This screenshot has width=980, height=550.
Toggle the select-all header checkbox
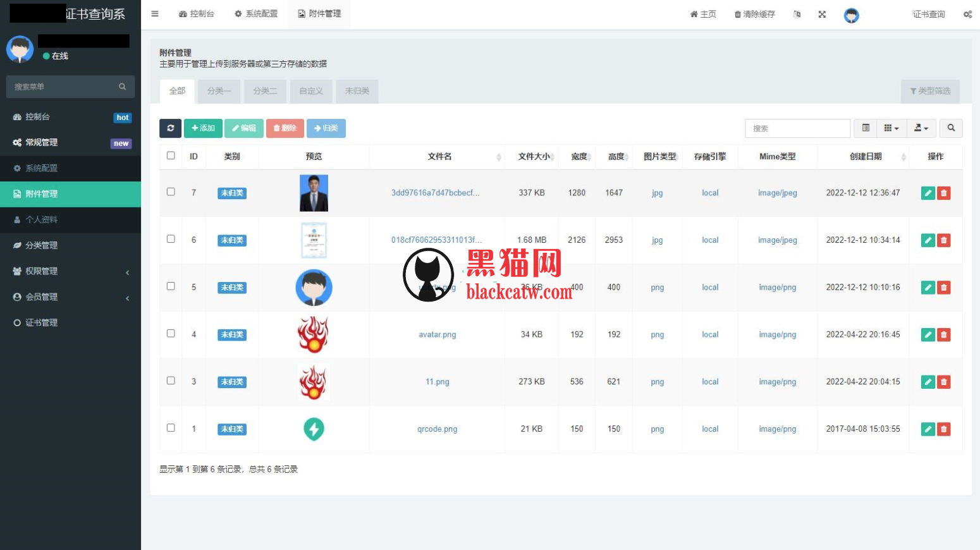tap(171, 156)
